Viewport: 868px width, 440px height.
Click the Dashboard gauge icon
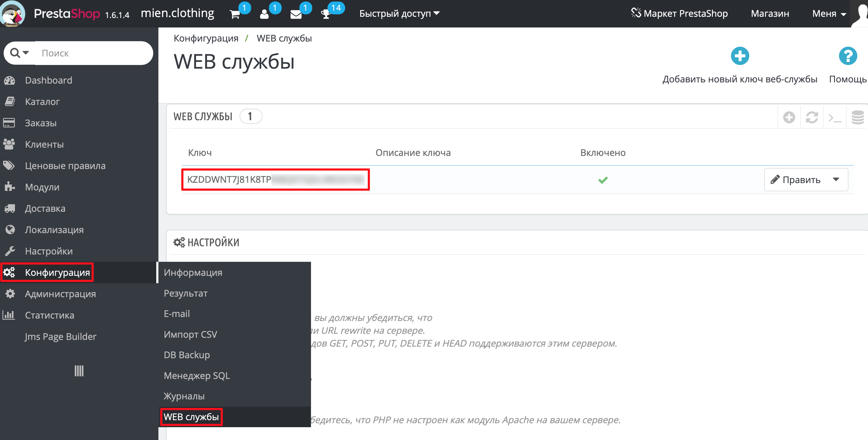[9, 80]
